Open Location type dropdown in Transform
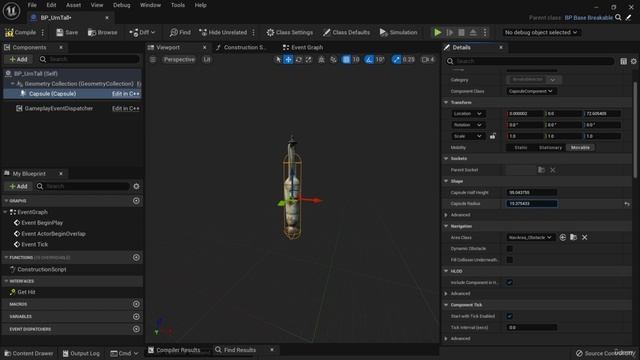Viewport: 640px width, 360px height. (468, 113)
